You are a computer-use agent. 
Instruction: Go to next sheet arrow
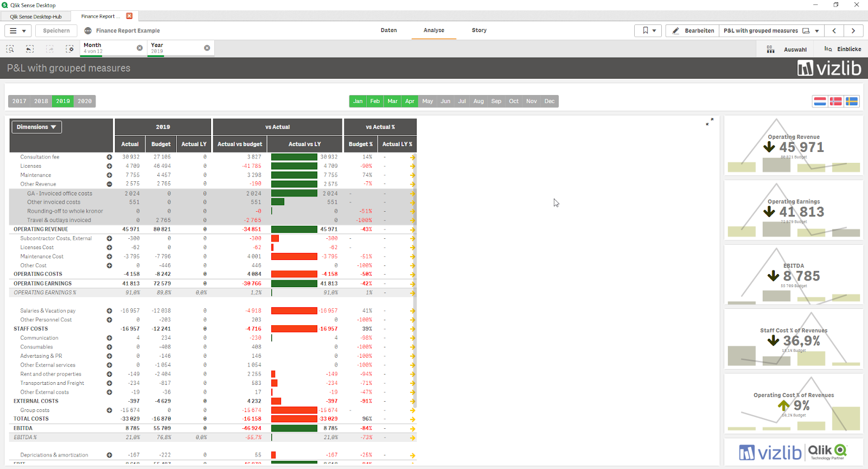point(853,30)
